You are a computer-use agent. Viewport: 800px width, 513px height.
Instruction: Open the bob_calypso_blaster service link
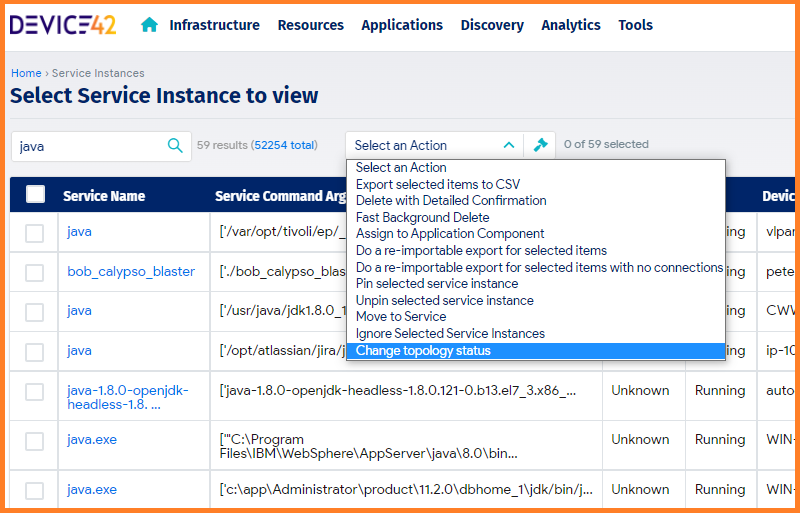click(x=131, y=272)
